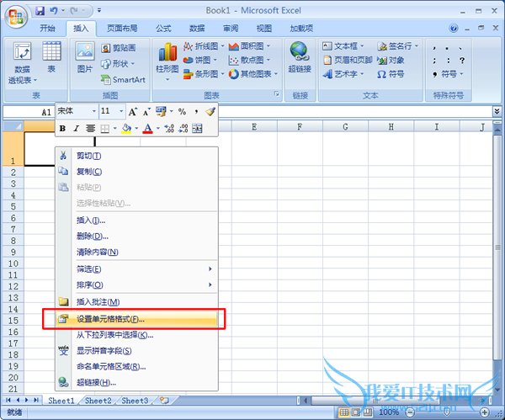Click the Name Box showing A1
The height and width of the screenshot is (420, 505).
(x=29, y=112)
